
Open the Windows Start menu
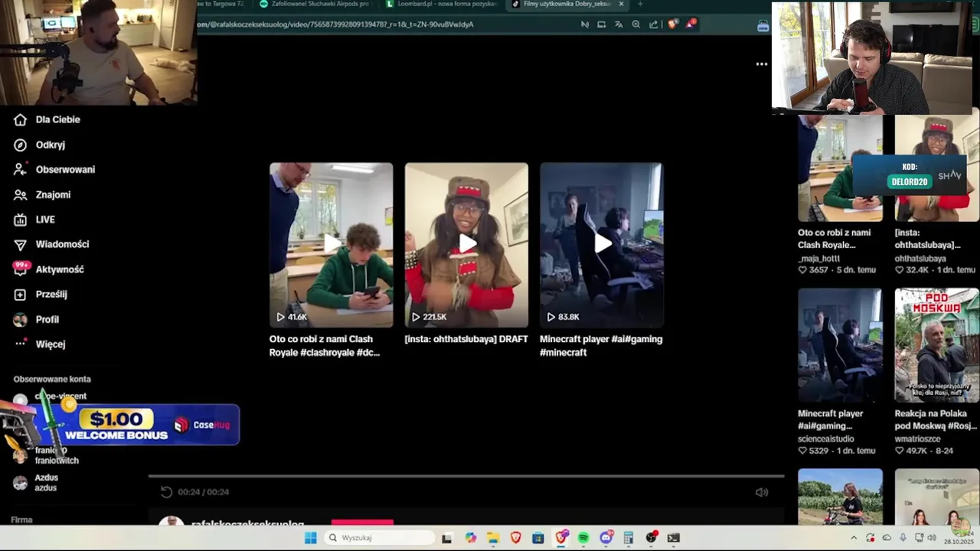click(x=310, y=538)
